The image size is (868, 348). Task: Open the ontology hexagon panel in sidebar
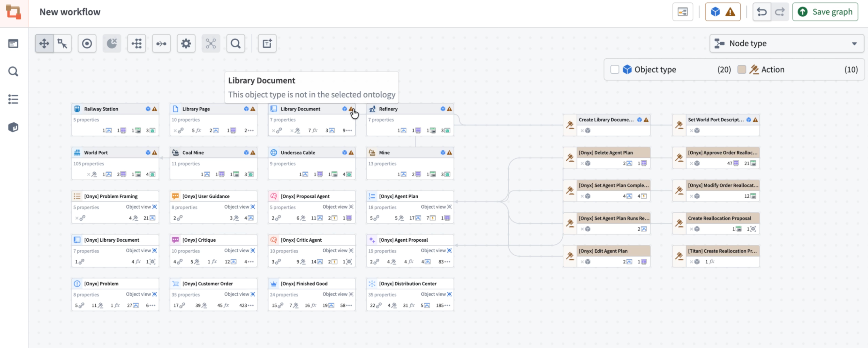13,127
